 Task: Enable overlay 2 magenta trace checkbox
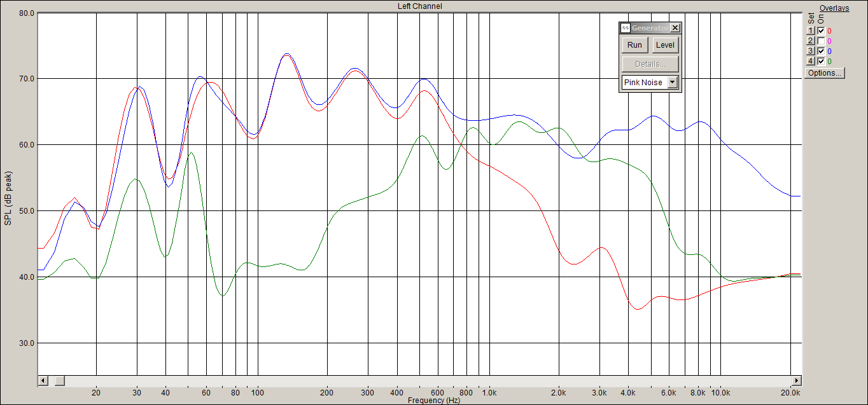coord(821,41)
